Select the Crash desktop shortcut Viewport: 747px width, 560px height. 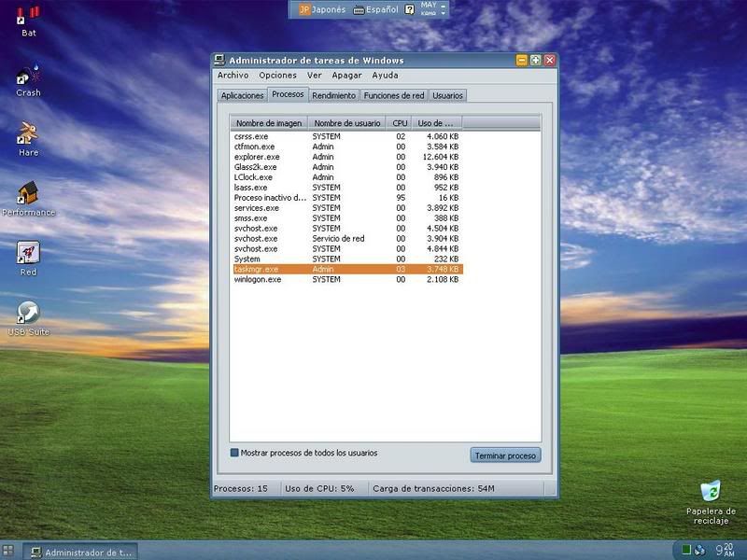click(28, 75)
